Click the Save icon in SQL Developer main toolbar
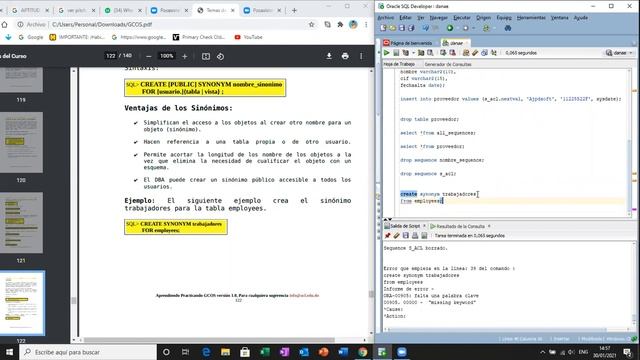This screenshot has width=640, height=360. coord(402,28)
